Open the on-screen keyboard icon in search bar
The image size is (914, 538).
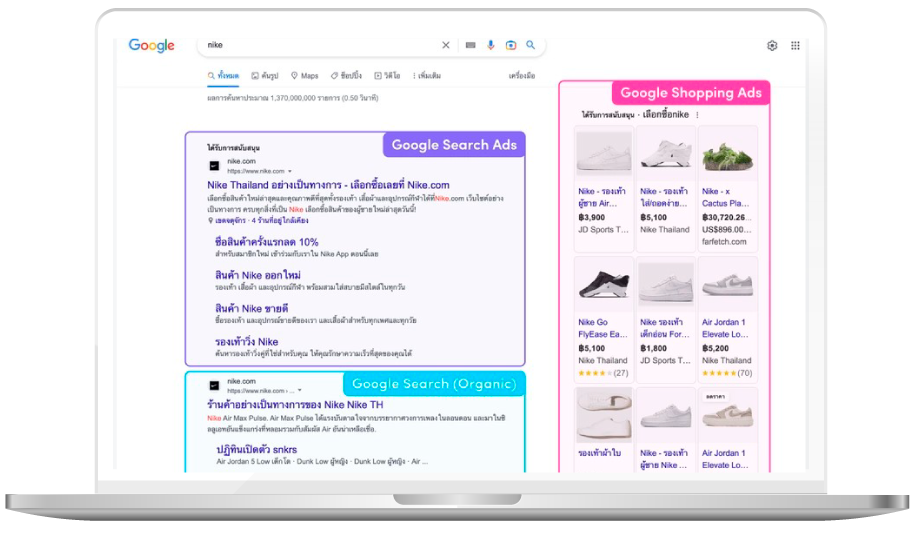coord(470,45)
